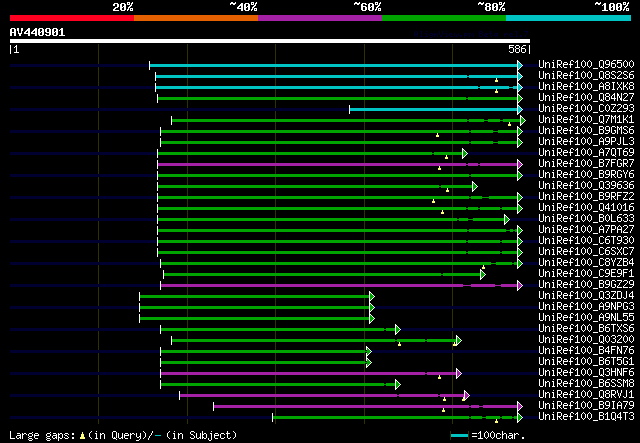Select the UniRef100_B9GMS6 label
640x443 pixels.
(x=586, y=131)
